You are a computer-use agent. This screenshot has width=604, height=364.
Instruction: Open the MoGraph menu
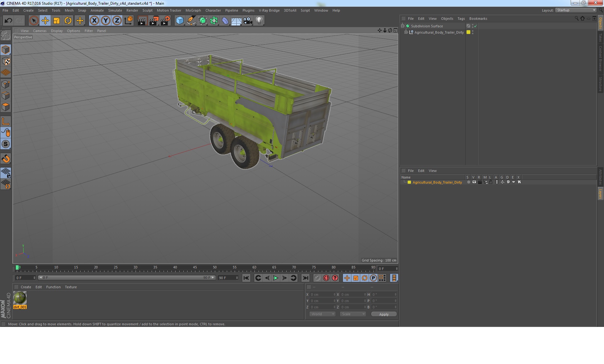pyautogui.click(x=193, y=10)
